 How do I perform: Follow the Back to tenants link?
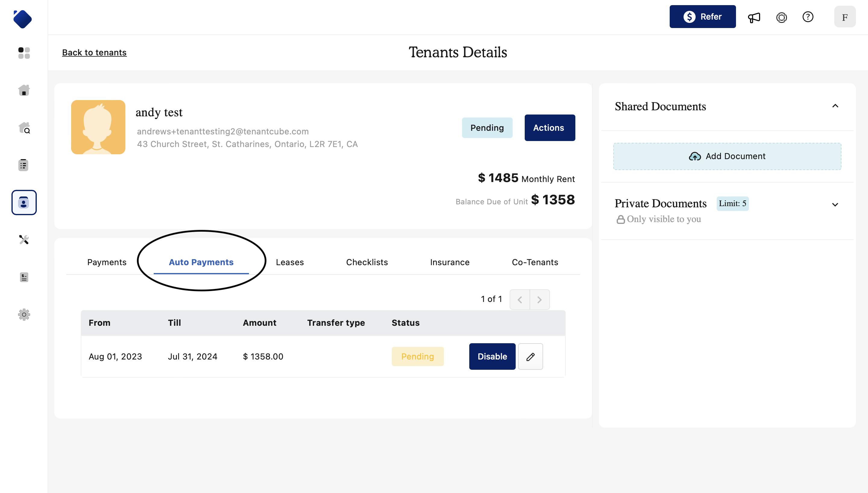(94, 52)
